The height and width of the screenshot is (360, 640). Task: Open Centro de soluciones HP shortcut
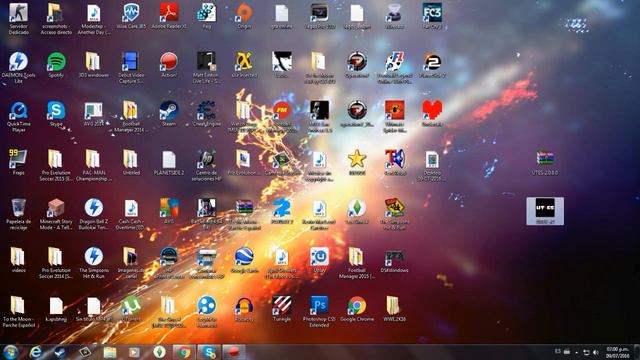coord(207,165)
